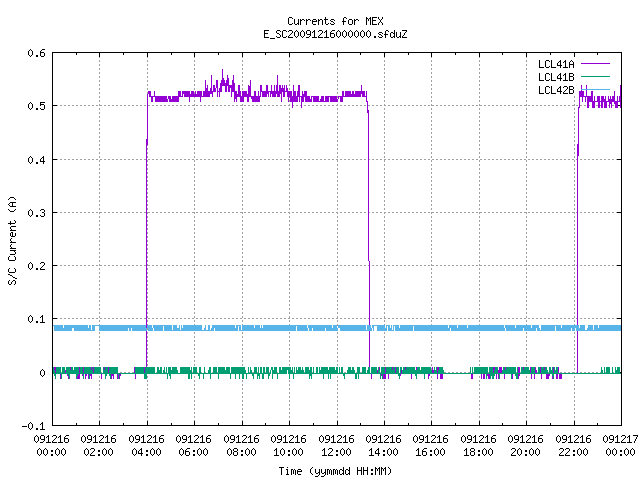Pick the green LCL41B legend line sample

pyautogui.click(x=595, y=76)
